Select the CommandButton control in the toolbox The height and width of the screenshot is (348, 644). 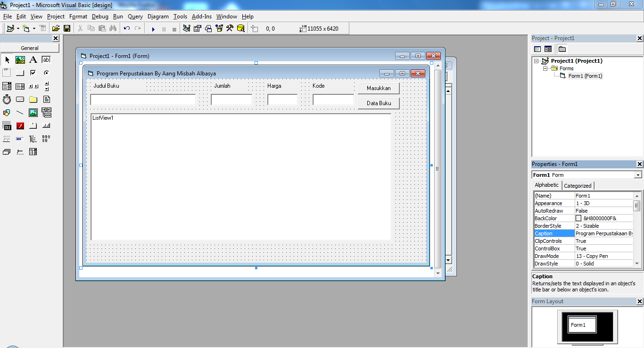20,73
